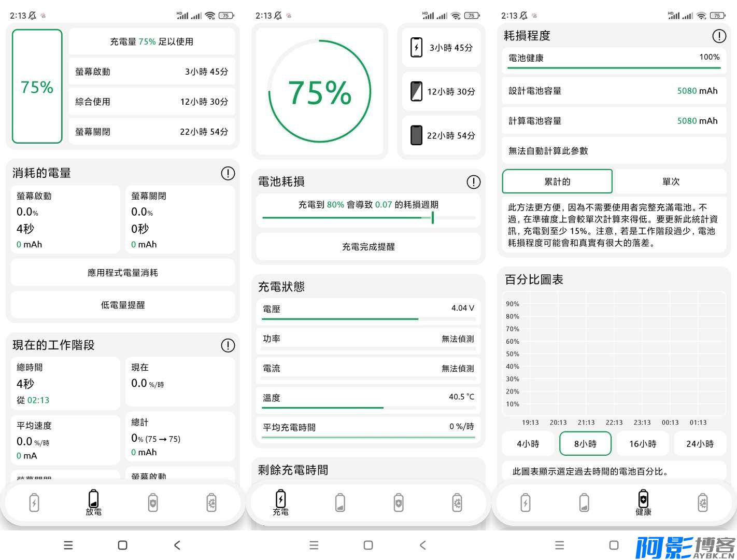Viewport: 737px width, 560px height.
Task: Open 充電 tab in middle screen's bottom bar
Action: pos(280,502)
